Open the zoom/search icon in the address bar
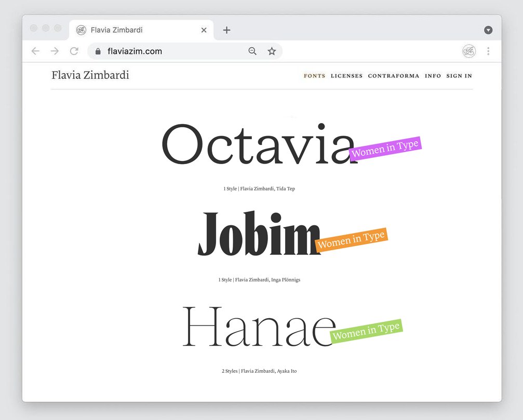523x420 pixels. point(252,51)
